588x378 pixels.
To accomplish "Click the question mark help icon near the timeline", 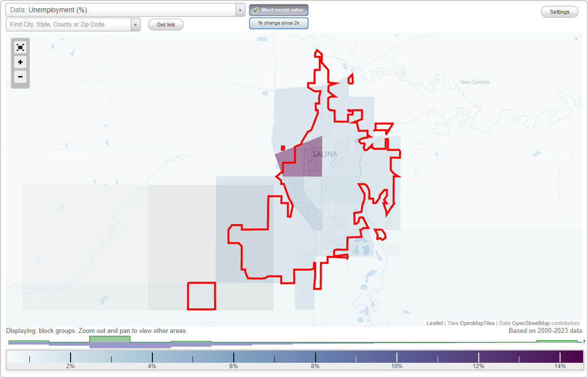I will tap(584, 342).
